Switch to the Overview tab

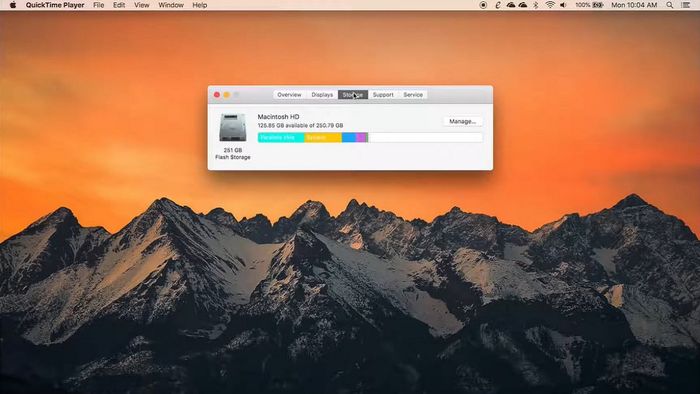[289, 95]
